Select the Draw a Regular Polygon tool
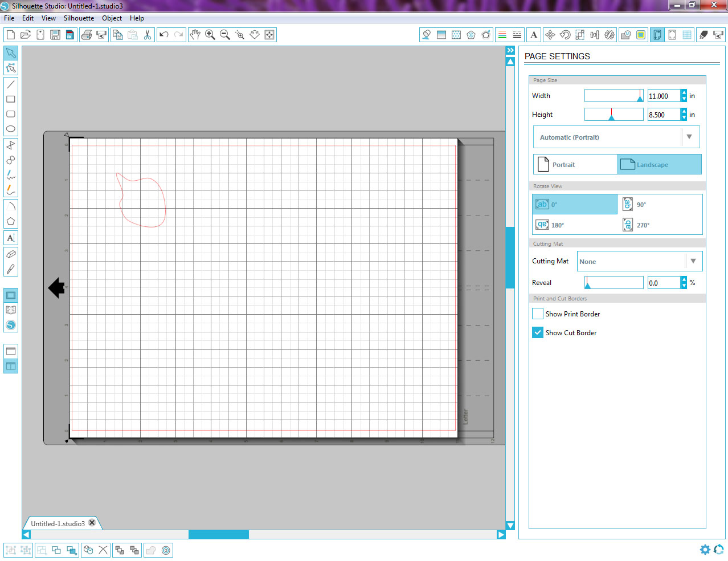This screenshot has width=728, height=561. tap(11, 221)
